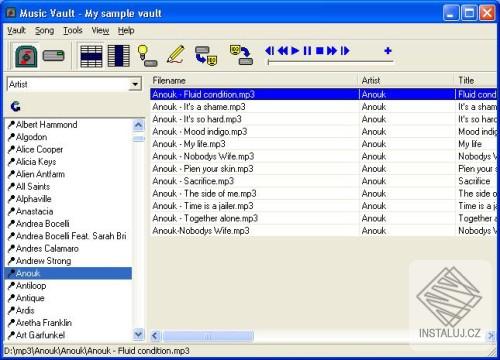Select 'Anouk - Time is a jailer.mp3' row
This screenshot has height=360, width=500.
[323, 206]
